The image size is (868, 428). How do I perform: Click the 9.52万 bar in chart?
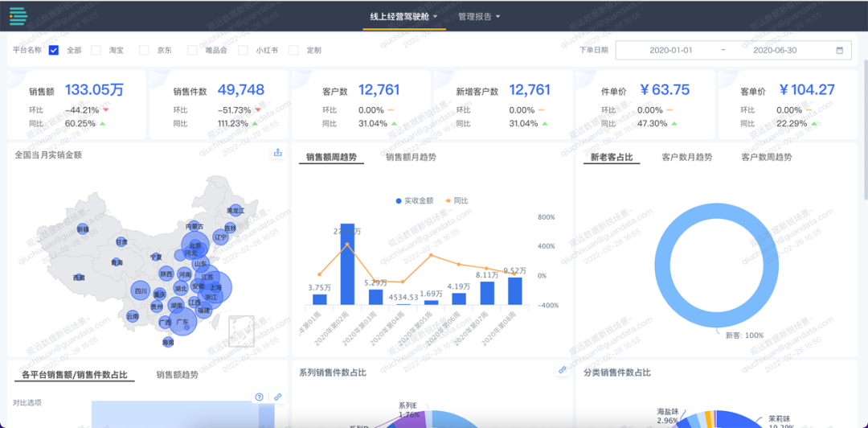515,291
